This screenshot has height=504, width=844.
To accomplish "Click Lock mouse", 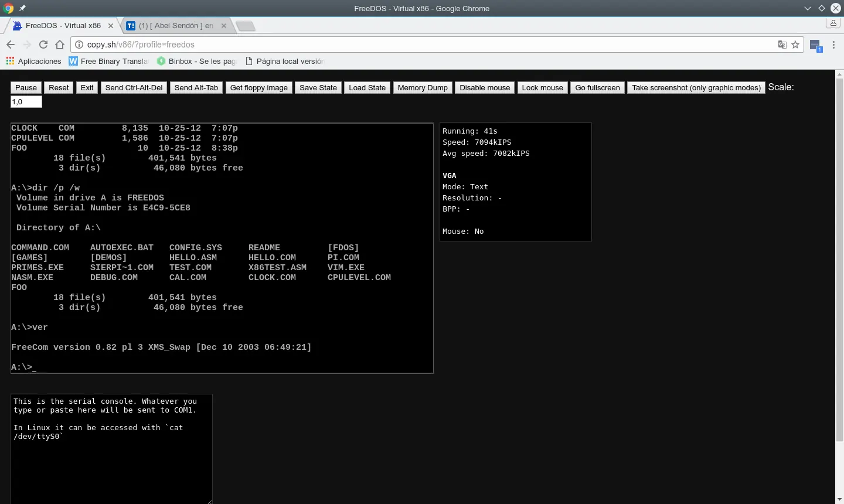I will (543, 87).
